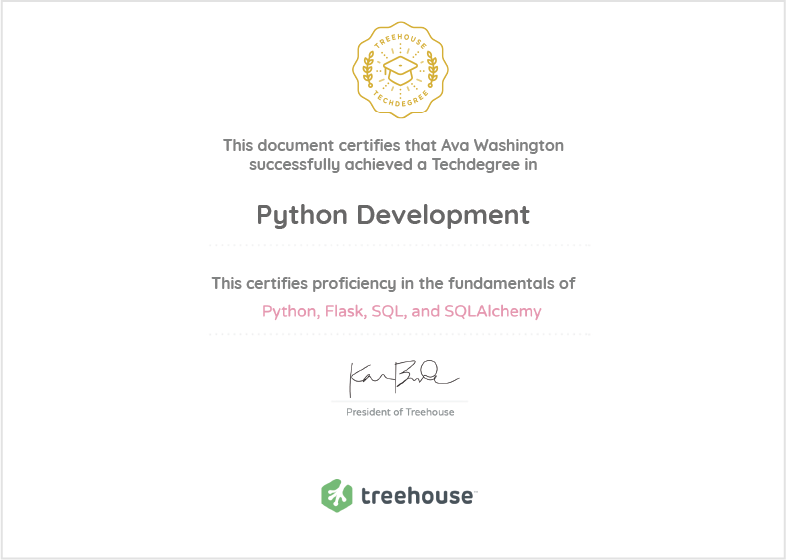The image size is (786, 560).
Task: Click the gold Treehouse Techdegree badge
Action: click(400, 70)
